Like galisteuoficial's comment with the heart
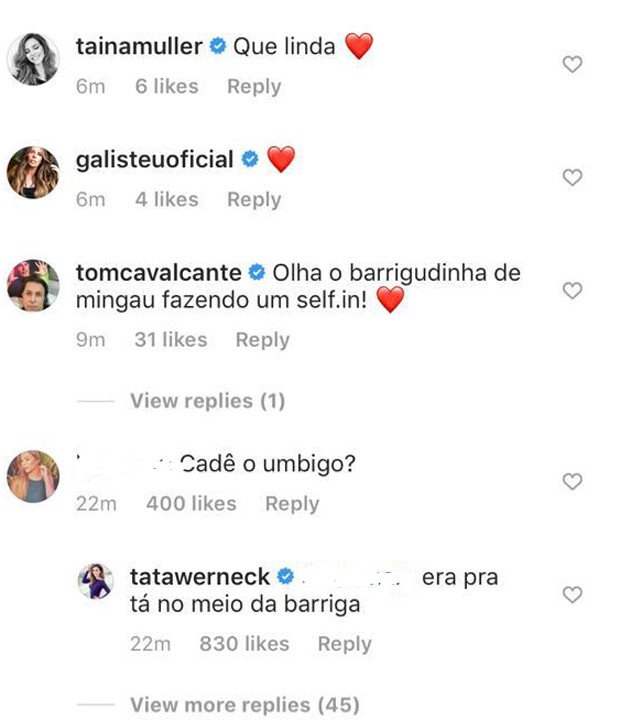Viewport: 620px width, 721px height. pyautogui.click(x=572, y=178)
